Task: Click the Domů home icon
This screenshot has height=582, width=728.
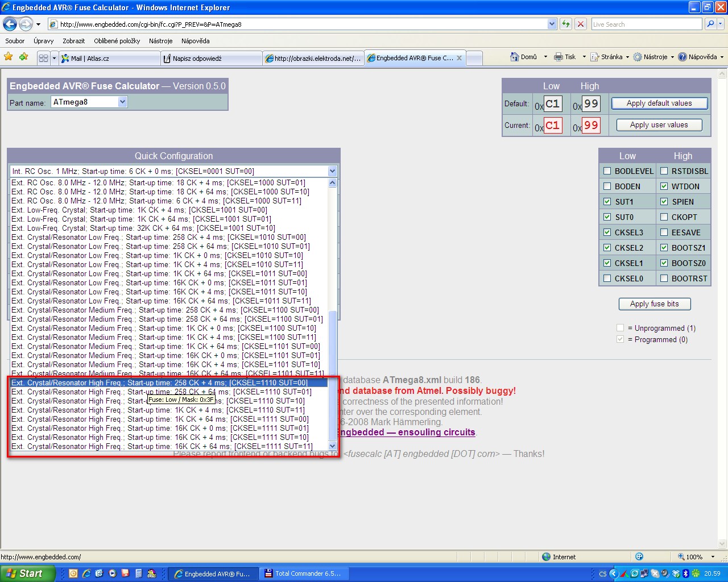Action: tap(514, 57)
